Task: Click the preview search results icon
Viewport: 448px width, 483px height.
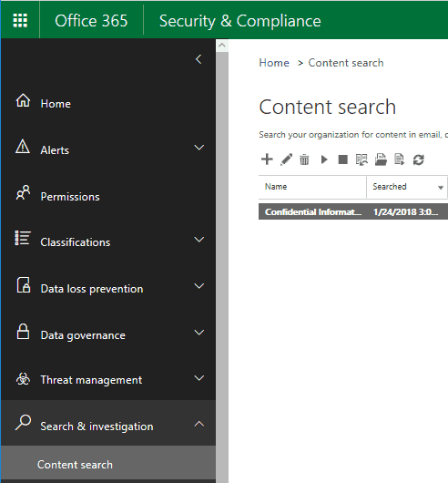Action: (x=361, y=159)
